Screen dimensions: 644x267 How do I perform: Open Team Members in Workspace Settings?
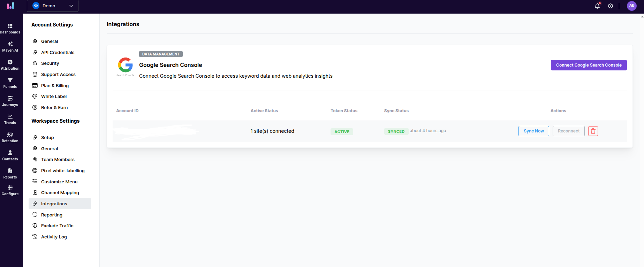[58, 159]
